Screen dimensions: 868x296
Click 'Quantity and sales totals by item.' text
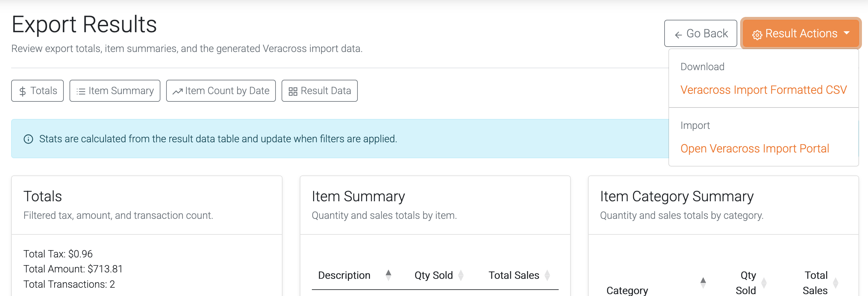[384, 215]
